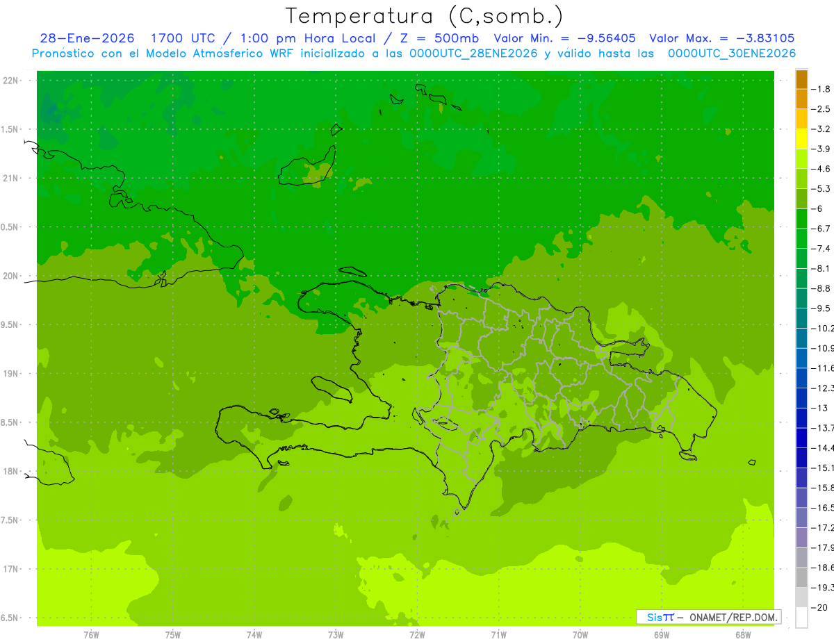The height and width of the screenshot is (644, 834).
Task: Click the "-1.8" legend value
Action: pos(821,89)
